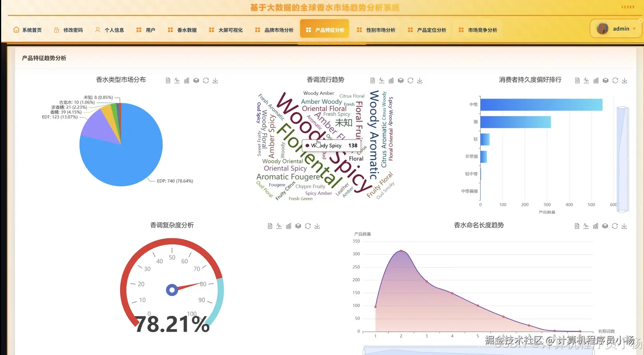This screenshot has height=355, width=644.
Task: Download the 香调流行趋势 word cloud as image
Action: 419,80
